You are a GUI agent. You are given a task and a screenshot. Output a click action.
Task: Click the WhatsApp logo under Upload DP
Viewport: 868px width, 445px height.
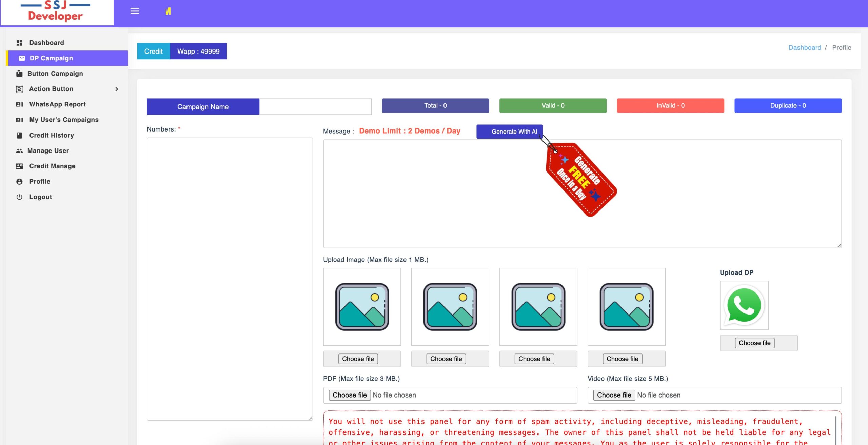pos(744,305)
